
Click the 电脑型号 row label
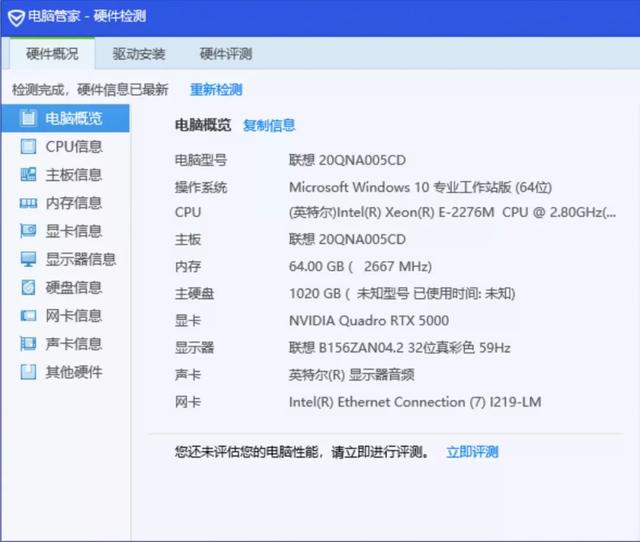coord(201,160)
